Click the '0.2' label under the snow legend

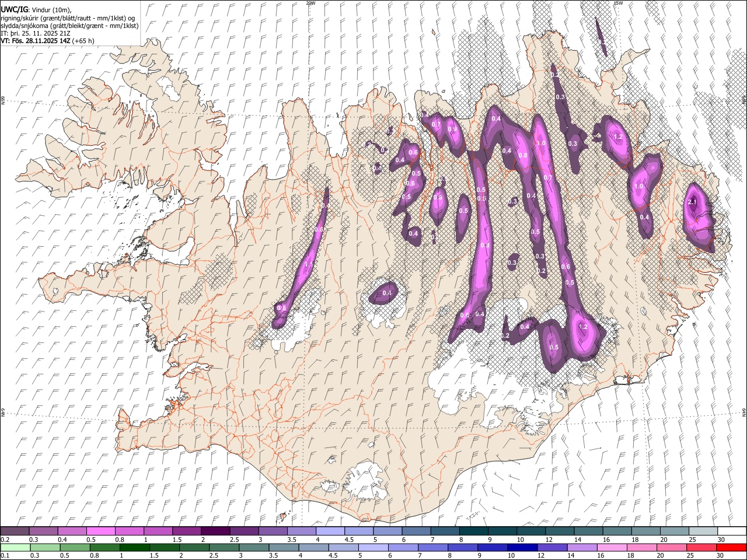(x=5, y=540)
